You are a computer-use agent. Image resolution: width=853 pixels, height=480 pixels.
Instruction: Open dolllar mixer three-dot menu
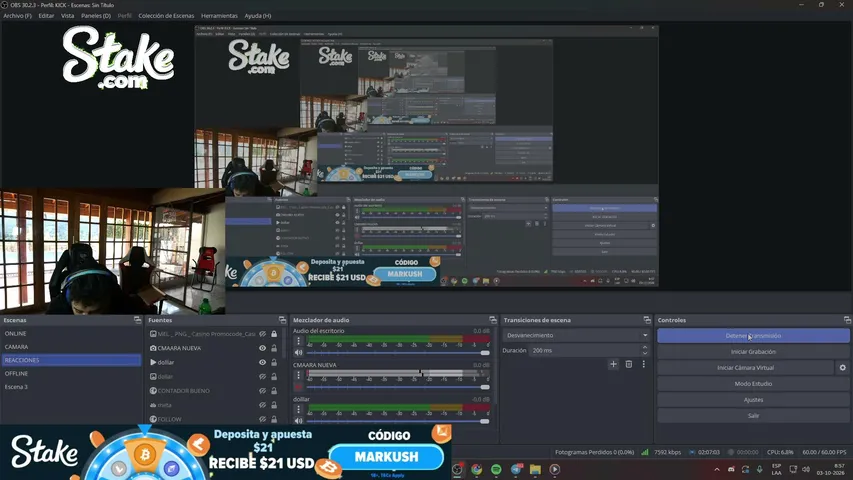coord(298,409)
